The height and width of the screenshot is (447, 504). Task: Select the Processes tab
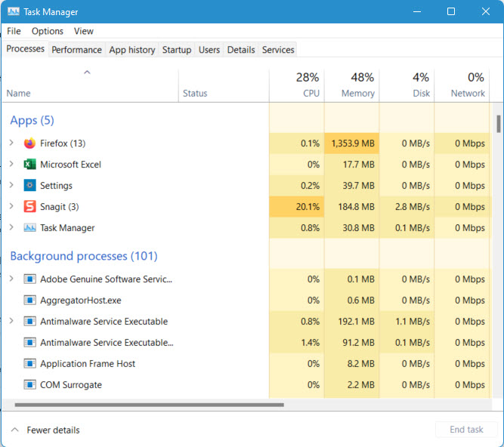click(x=26, y=49)
